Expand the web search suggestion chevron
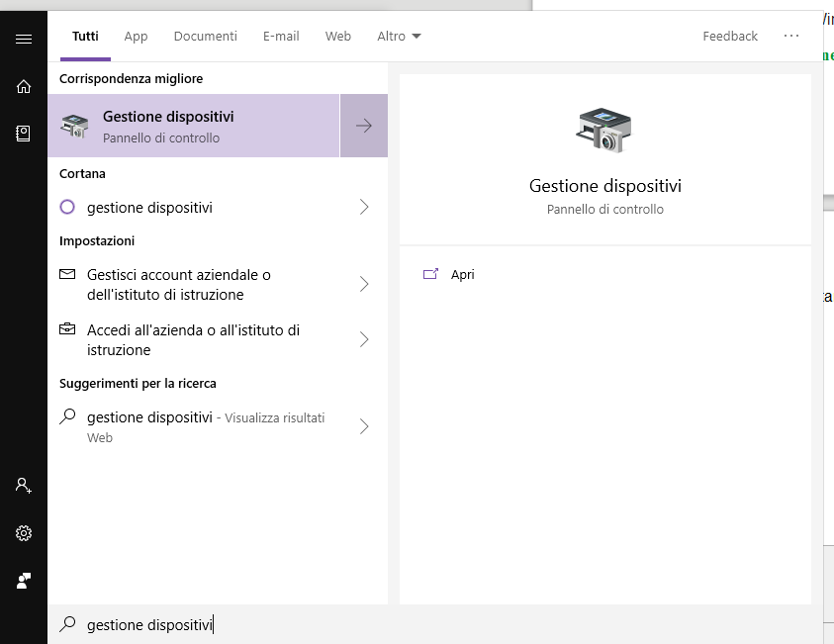The height and width of the screenshot is (644, 834). click(364, 426)
